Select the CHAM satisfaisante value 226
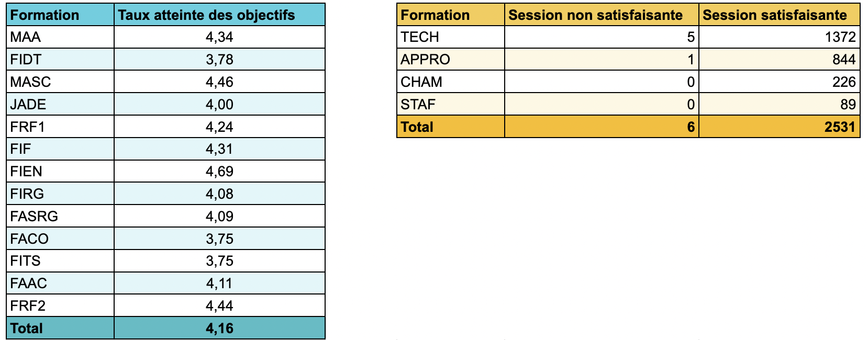The image size is (868, 340). tap(779, 82)
